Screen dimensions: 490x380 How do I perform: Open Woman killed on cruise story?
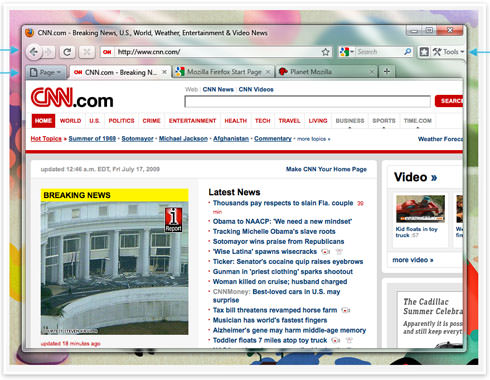coord(280,282)
